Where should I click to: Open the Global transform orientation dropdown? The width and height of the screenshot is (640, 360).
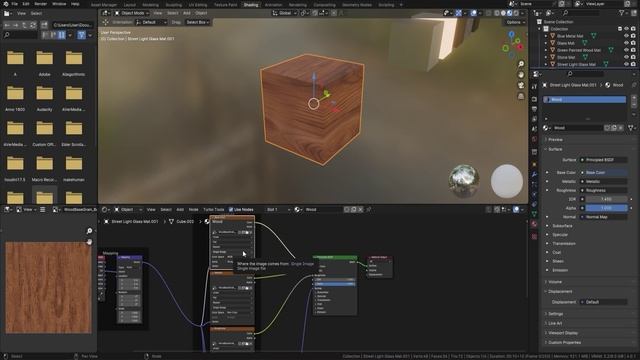coord(284,13)
